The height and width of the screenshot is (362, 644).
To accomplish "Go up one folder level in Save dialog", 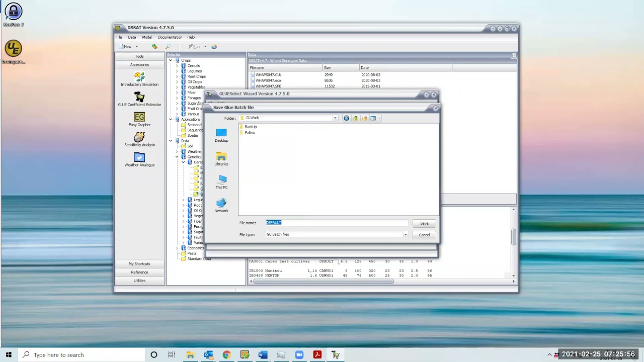I will (355, 118).
